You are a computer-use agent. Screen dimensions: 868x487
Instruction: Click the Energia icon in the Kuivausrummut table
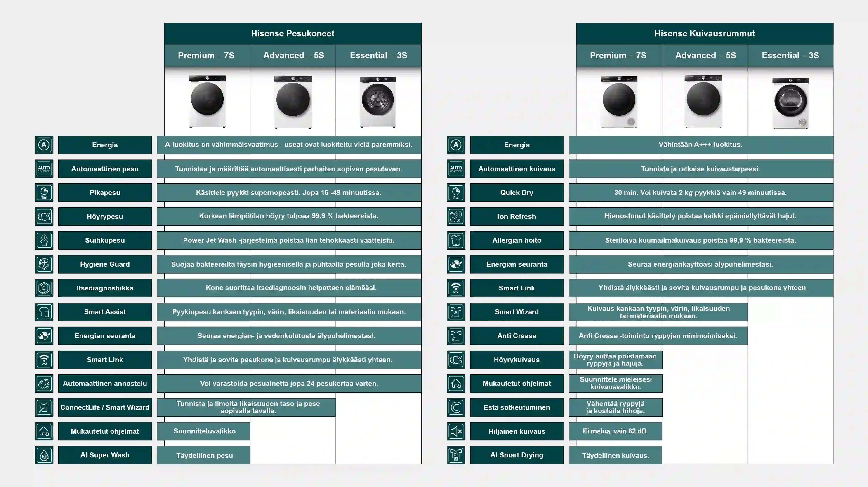tap(456, 145)
